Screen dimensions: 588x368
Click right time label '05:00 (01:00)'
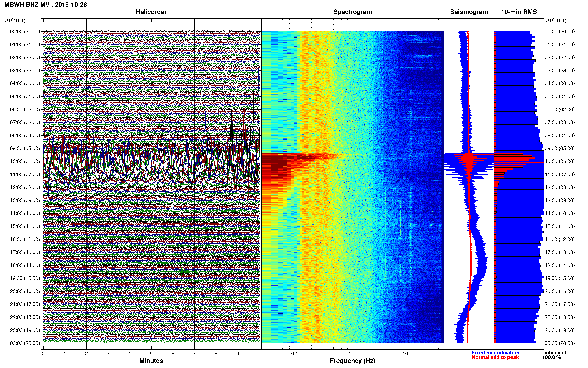click(x=560, y=96)
